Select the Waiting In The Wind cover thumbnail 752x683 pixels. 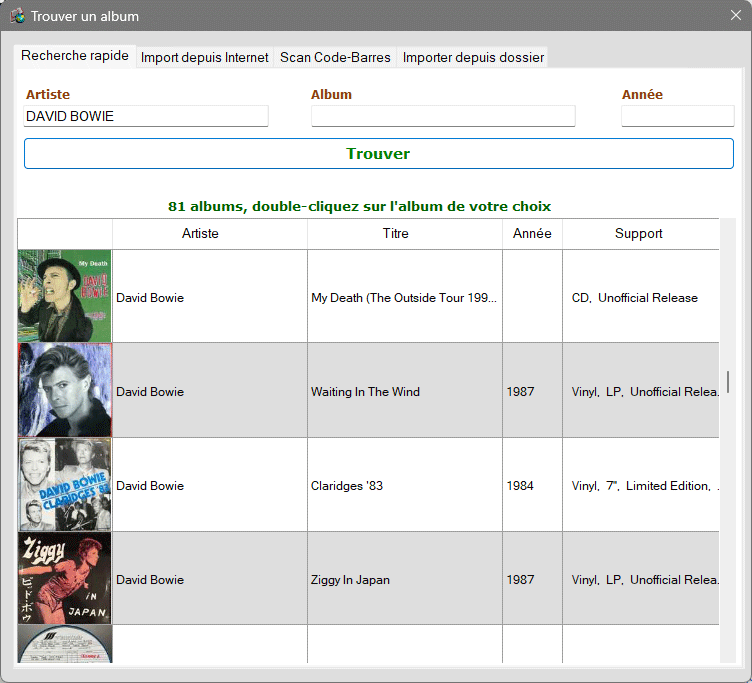pyautogui.click(x=65, y=390)
